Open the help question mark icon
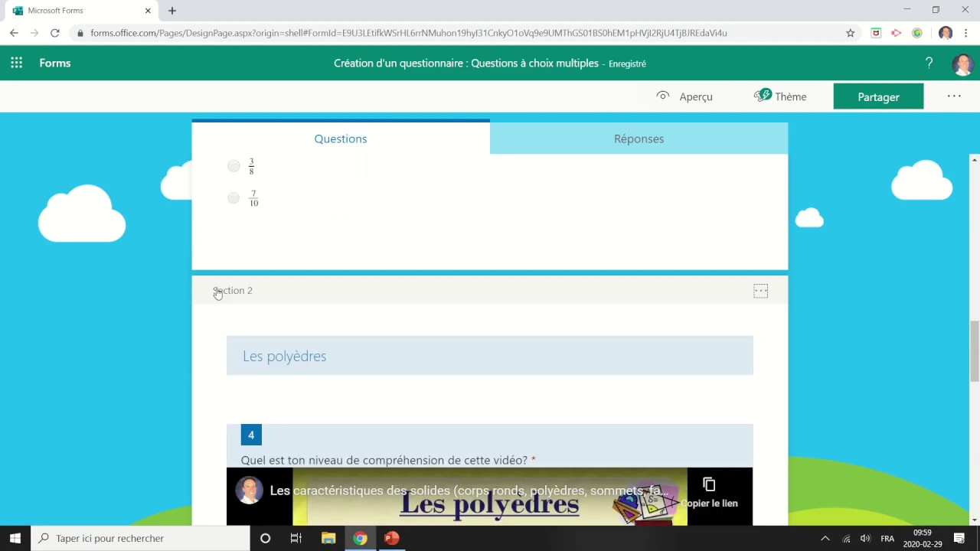Viewport: 980px width, 551px height. (929, 63)
